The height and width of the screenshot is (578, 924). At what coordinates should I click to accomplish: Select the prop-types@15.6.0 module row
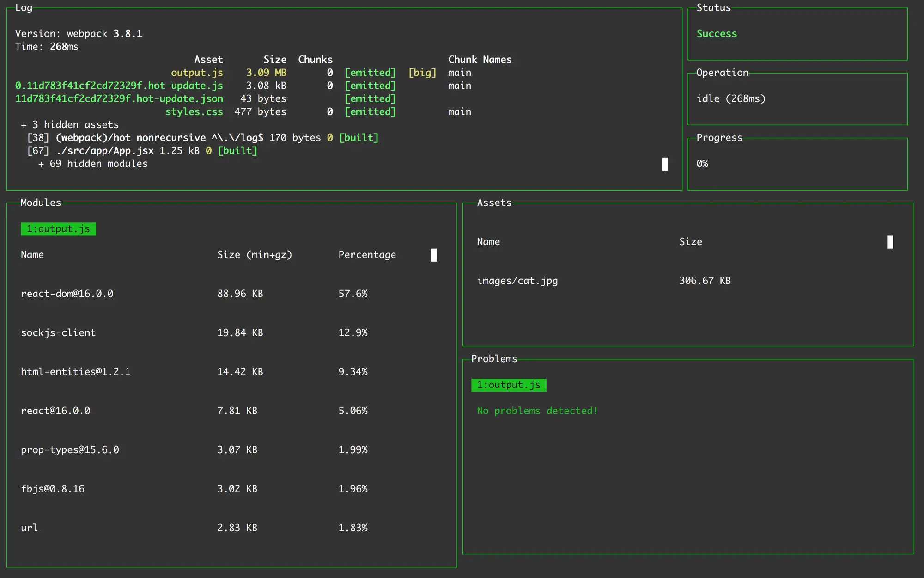coord(70,449)
